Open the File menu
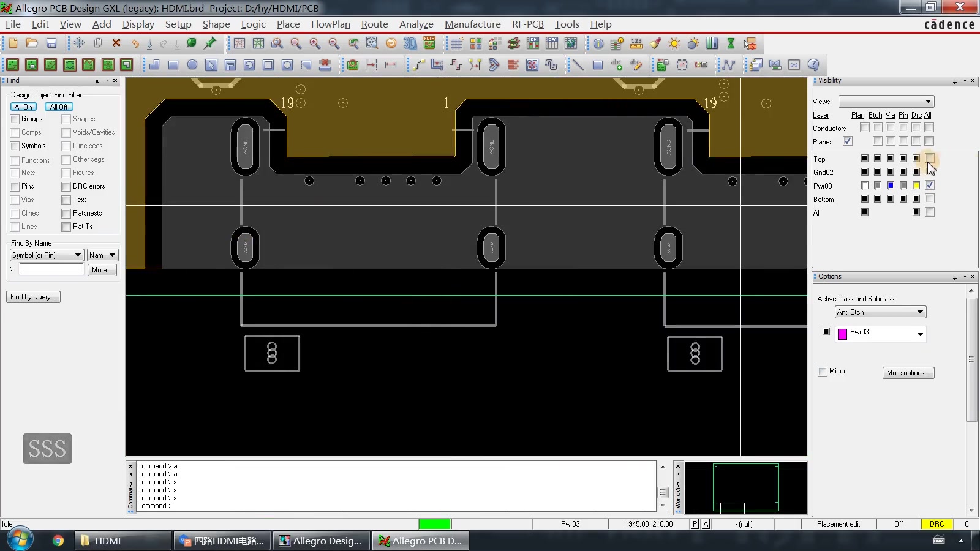This screenshot has width=980, height=551. point(13,24)
